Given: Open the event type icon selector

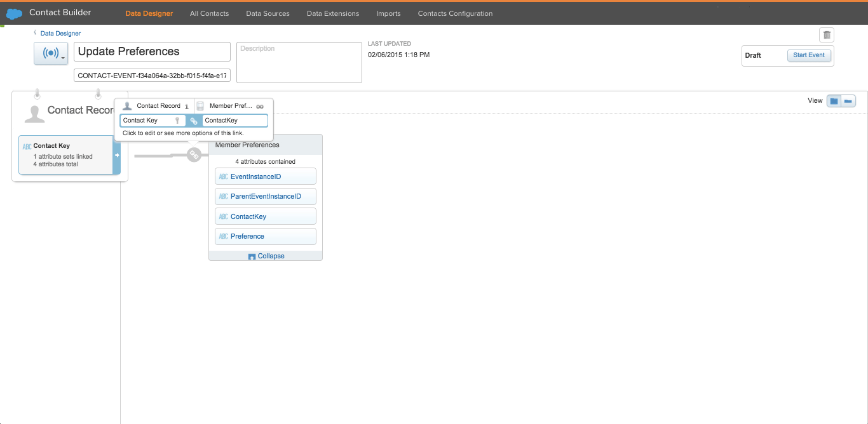Looking at the screenshot, I should [x=51, y=53].
